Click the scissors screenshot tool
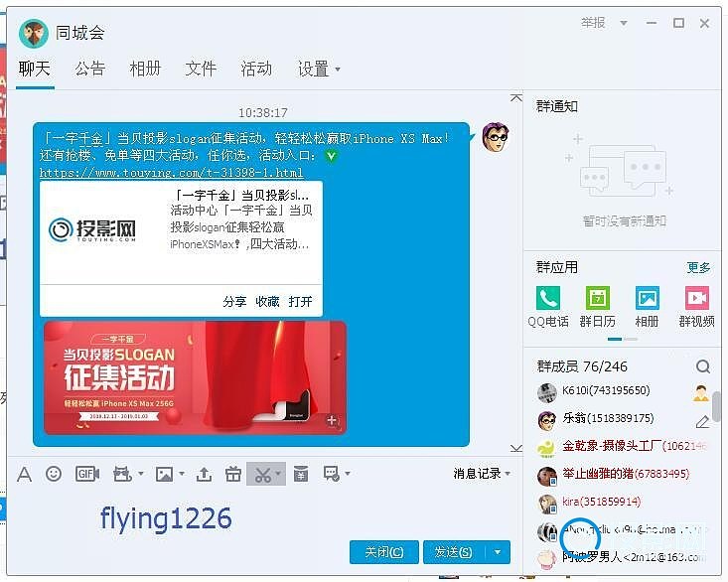This screenshot has width=728, height=582. pyautogui.click(x=262, y=475)
